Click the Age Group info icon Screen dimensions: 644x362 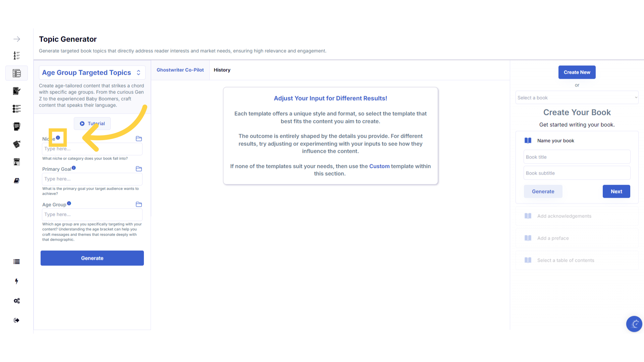(x=69, y=203)
